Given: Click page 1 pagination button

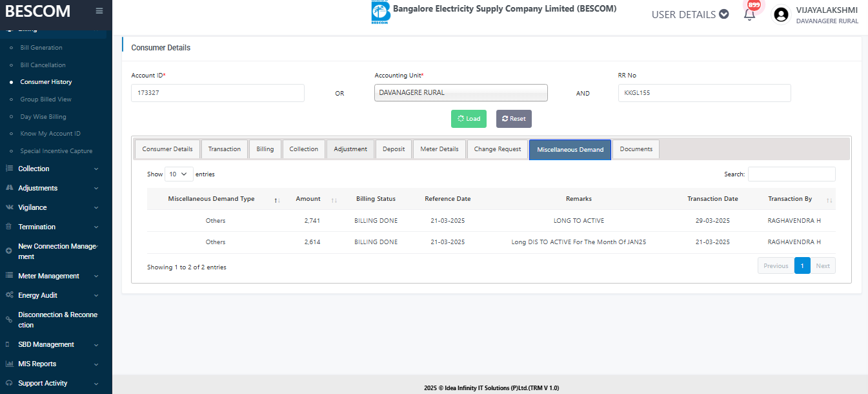Looking at the screenshot, I should (x=802, y=265).
